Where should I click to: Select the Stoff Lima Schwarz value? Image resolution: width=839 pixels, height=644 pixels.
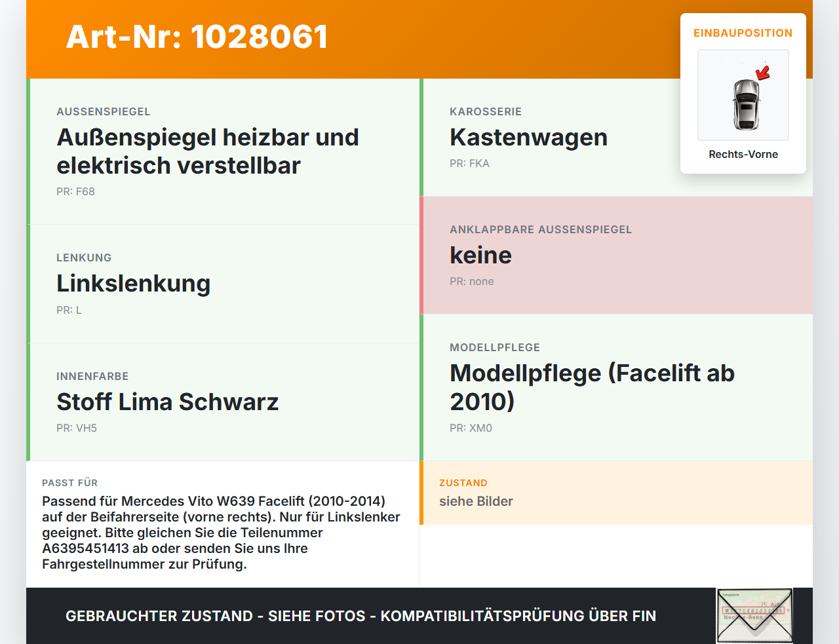coord(168,402)
